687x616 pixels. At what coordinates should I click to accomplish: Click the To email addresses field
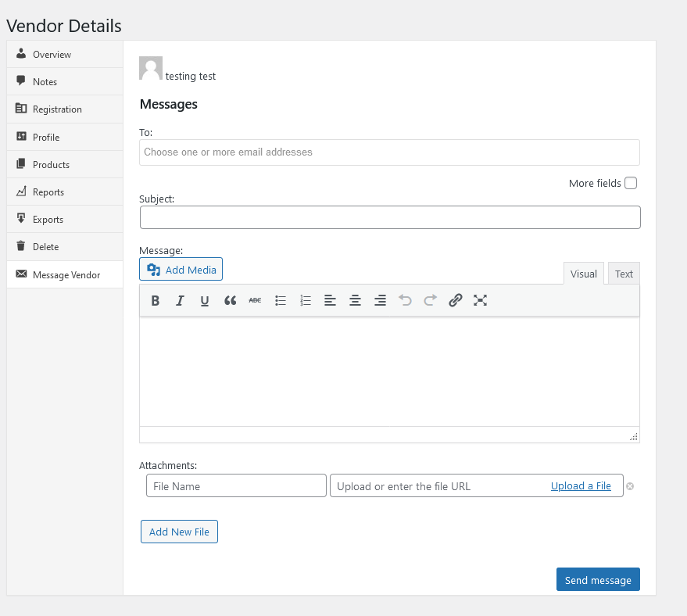[x=389, y=152]
